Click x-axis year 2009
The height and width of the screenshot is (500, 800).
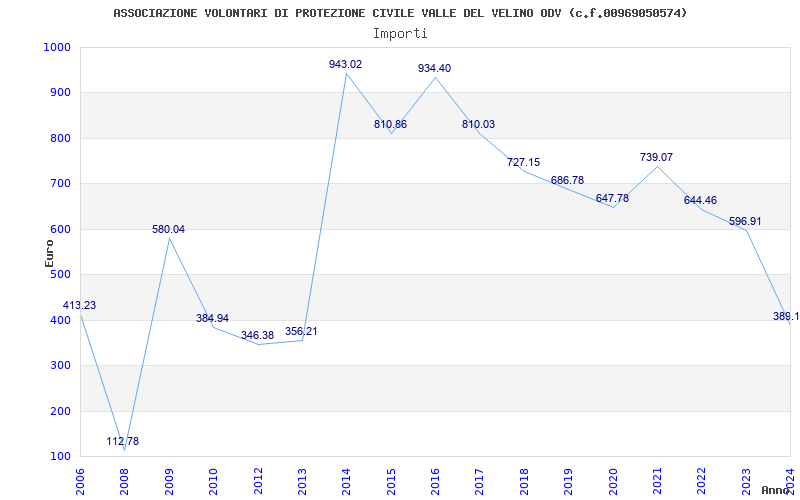pos(169,482)
